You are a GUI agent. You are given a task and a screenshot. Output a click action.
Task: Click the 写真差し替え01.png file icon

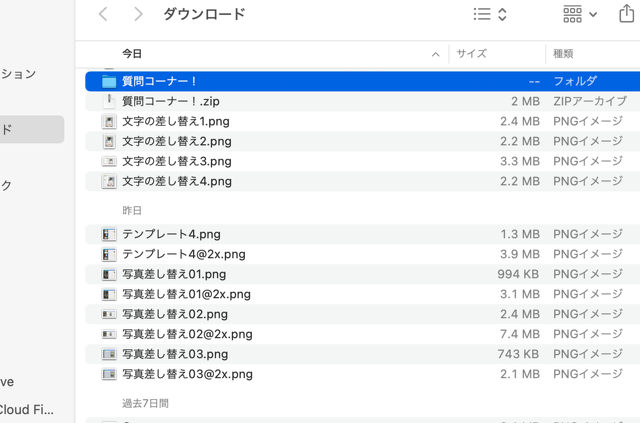(x=109, y=274)
